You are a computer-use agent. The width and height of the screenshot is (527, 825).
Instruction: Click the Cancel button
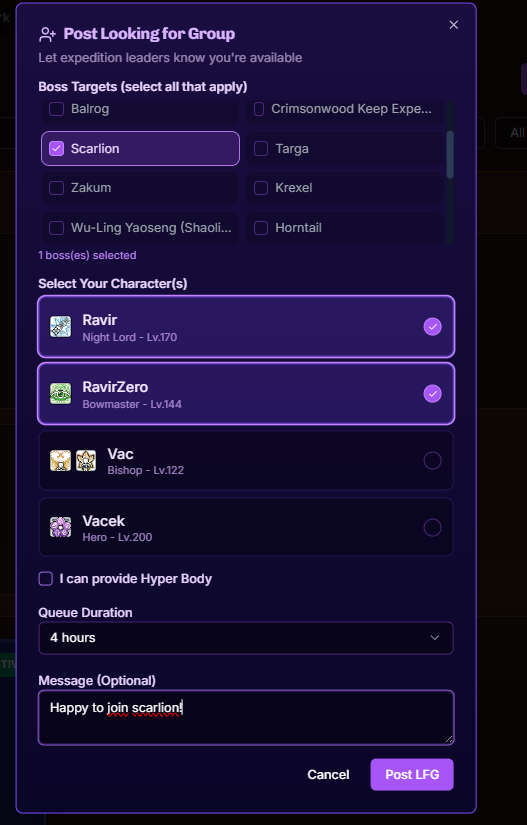[x=328, y=774]
